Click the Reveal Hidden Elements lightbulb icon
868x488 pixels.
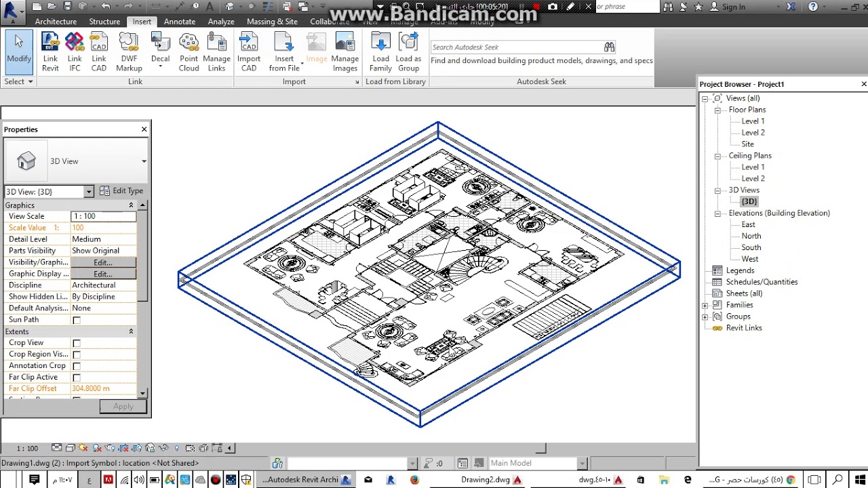177,448
